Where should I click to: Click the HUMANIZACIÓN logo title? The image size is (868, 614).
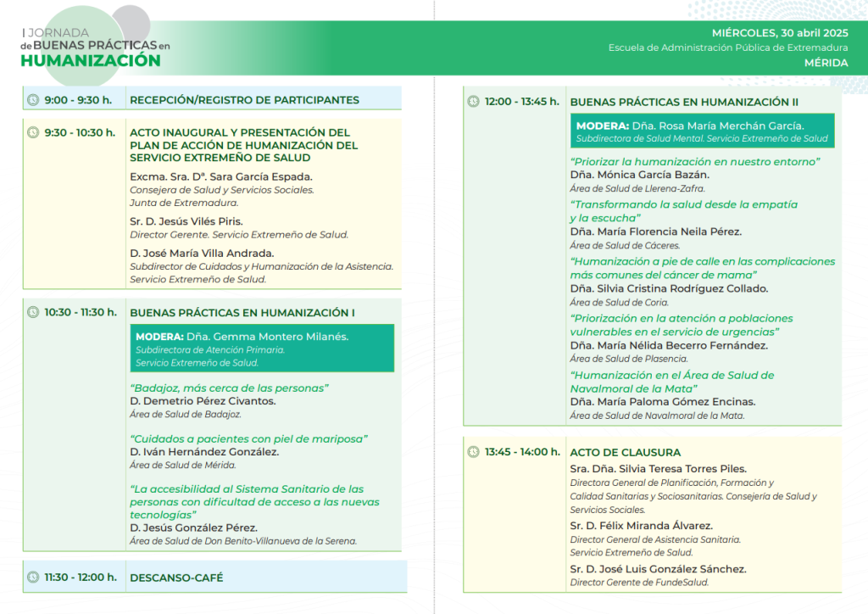(91, 60)
